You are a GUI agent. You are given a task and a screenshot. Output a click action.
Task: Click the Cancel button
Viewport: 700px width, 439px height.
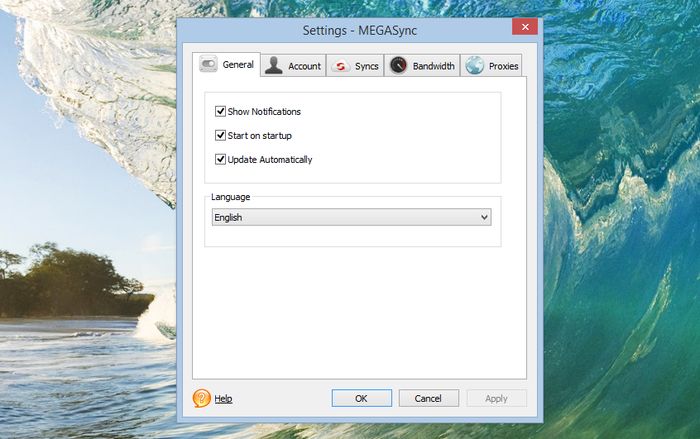point(428,398)
